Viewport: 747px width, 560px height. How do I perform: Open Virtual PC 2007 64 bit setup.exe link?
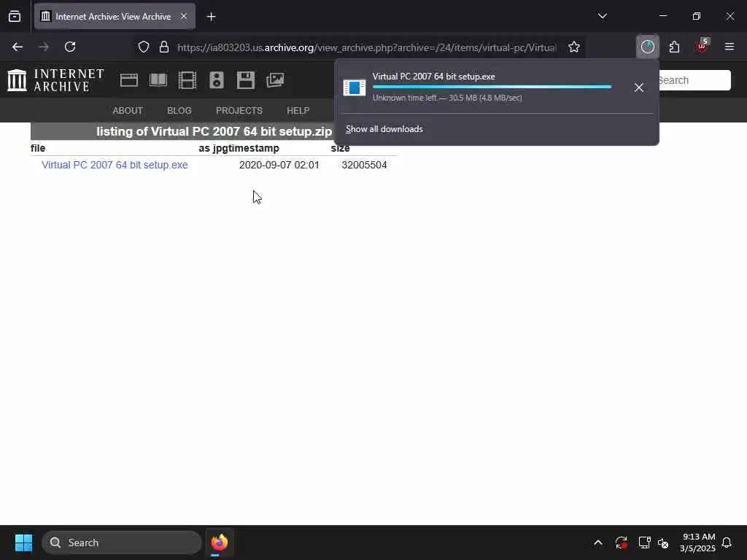pyautogui.click(x=115, y=165)
